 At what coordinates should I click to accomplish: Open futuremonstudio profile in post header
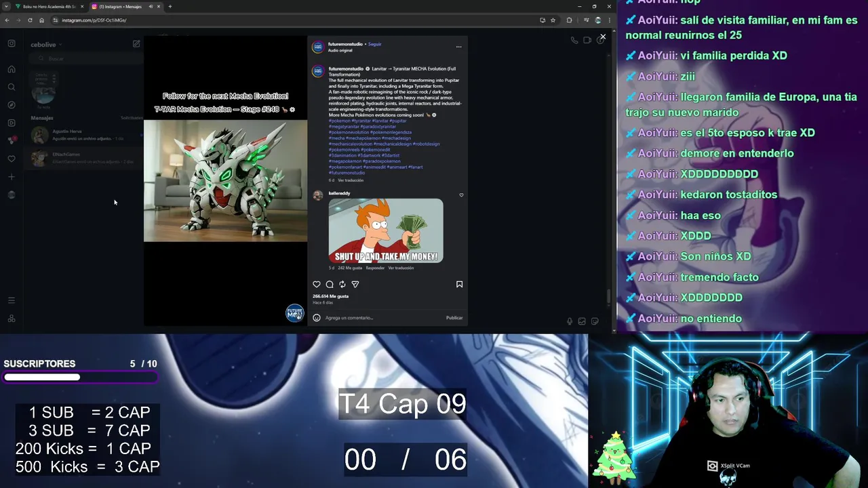[345, 44]
